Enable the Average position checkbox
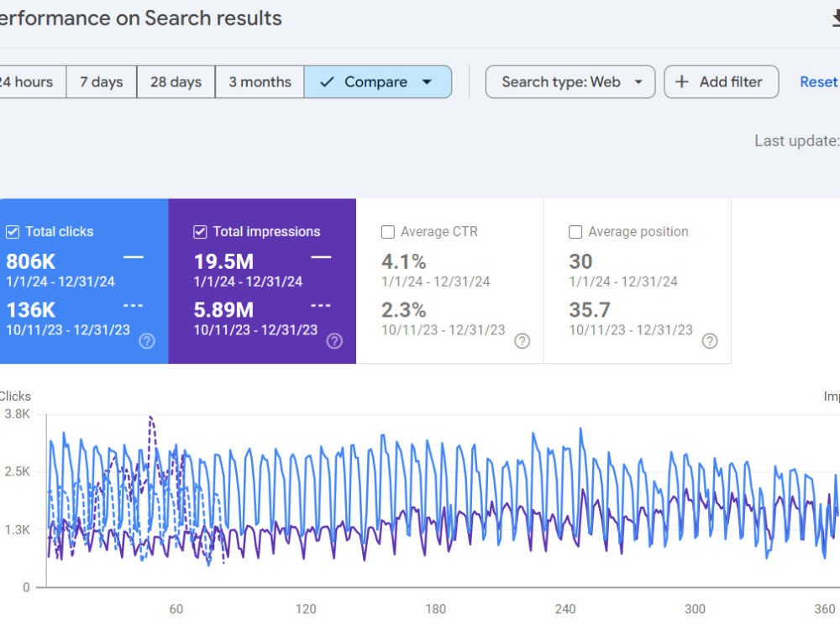Image resolution: width=840 pixels, height=631 pixels. pyautogui.click(x=575, y=232)
